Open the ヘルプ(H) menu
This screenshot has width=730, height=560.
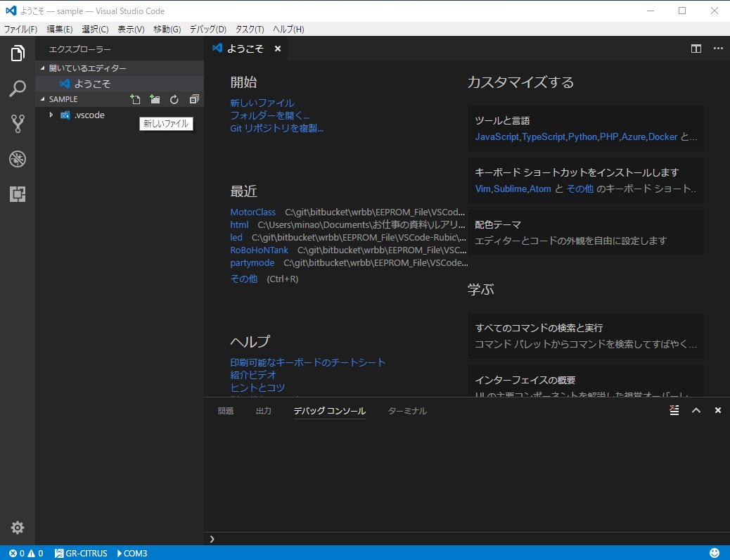pyautogui.click(x=288, y=30)
